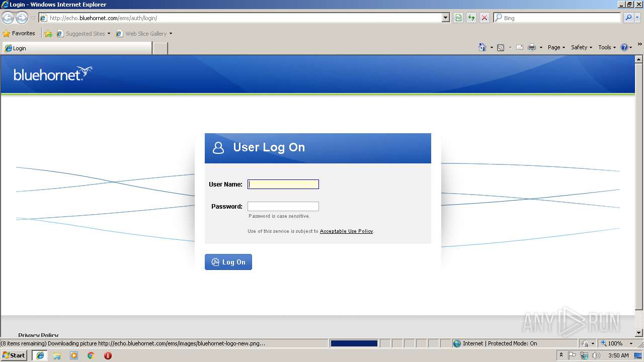Click the vertical scrollbar up arrow
Image resolution: width=644 pixels, height=362 pixels.
639,59
